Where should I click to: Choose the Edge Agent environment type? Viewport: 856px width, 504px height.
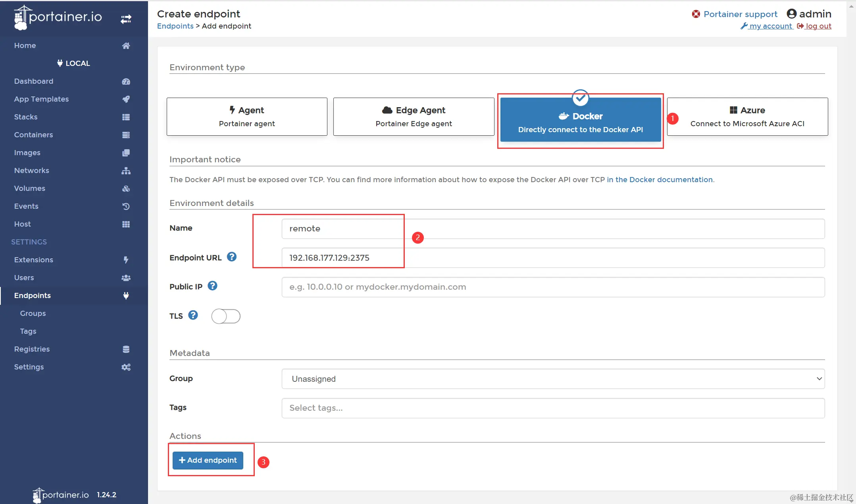coord(414,117)
